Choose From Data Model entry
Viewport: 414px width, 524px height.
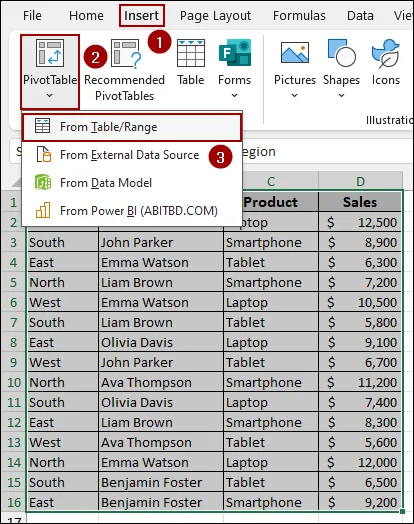pyautogui.click(x=132, y=183)
